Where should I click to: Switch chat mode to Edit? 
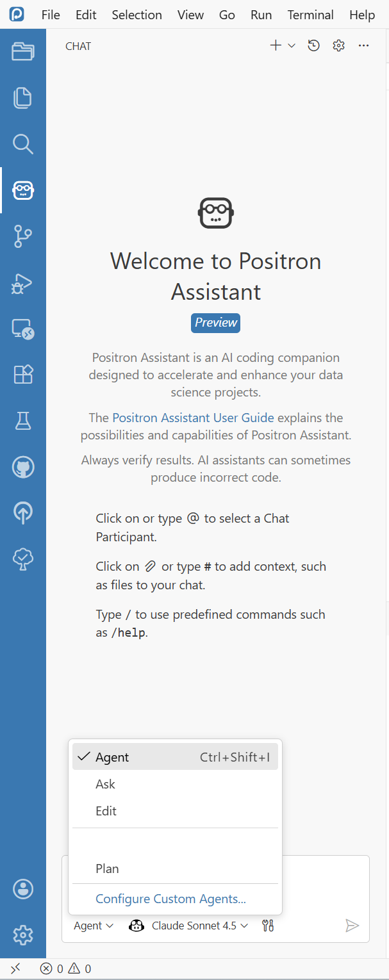[x=106, y=811]
